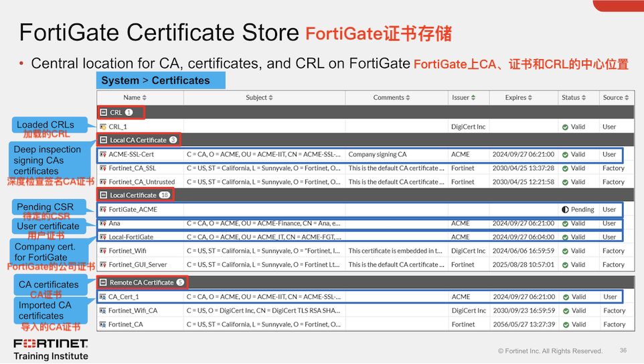Click the Valid status icon for ACME-SSL-Cert
The image size is (644, 364).
(565, 155)
